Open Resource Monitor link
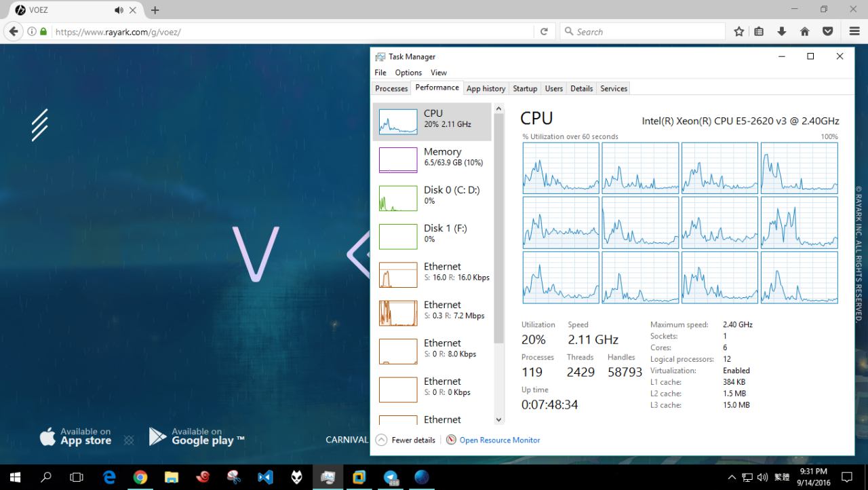 tap(493, 440)
